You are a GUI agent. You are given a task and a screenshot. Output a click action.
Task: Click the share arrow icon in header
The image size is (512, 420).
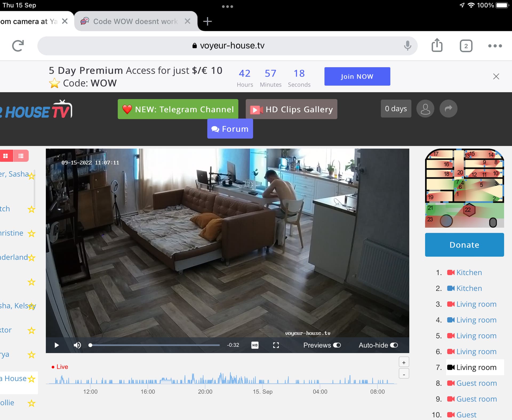[x=448, y=109]
